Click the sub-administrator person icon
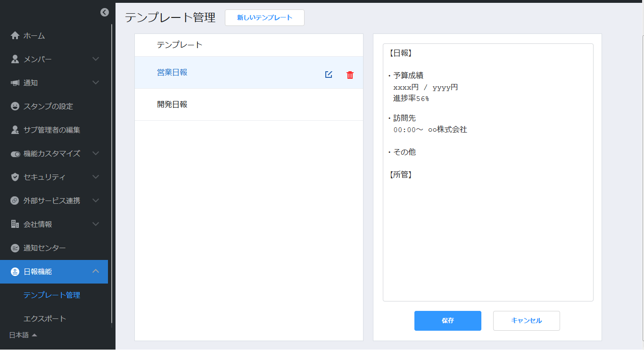The image size is (644, 351). click(15, 130)
